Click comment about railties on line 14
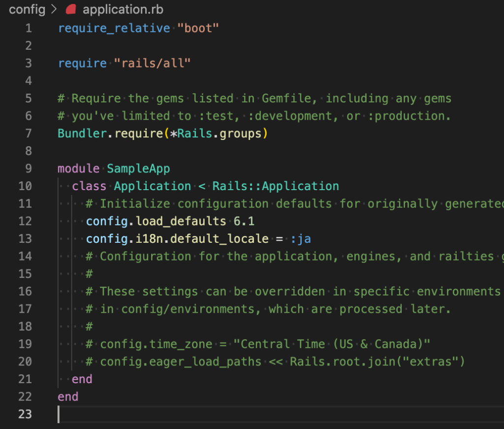This screenshot has width=504, height=429. pos(295,256)
